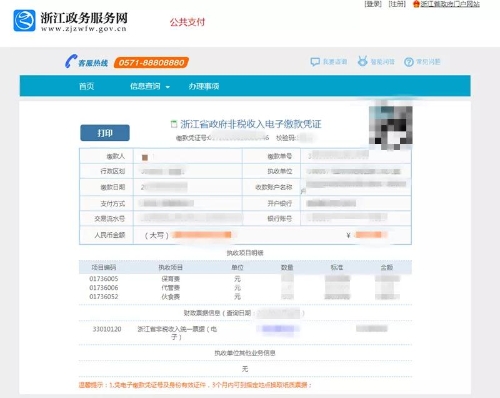Click the 0571-88808880 hotline badge
The image size is (500, 398).
tap(151, 63)
